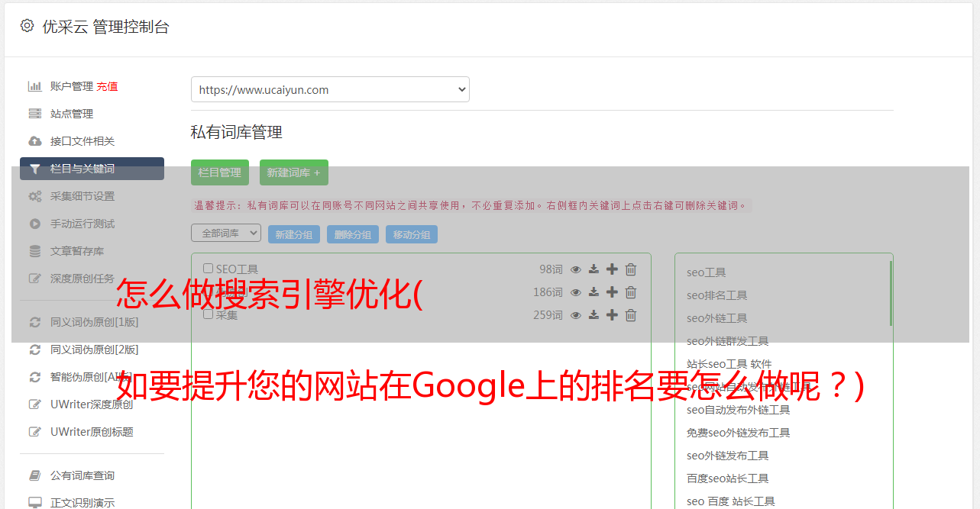
Task: Click the 删除分组 button
Action: pos(353,234)
